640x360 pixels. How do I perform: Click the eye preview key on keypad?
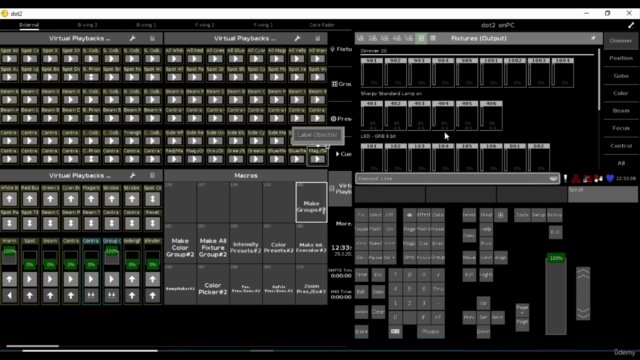point(409,215)
